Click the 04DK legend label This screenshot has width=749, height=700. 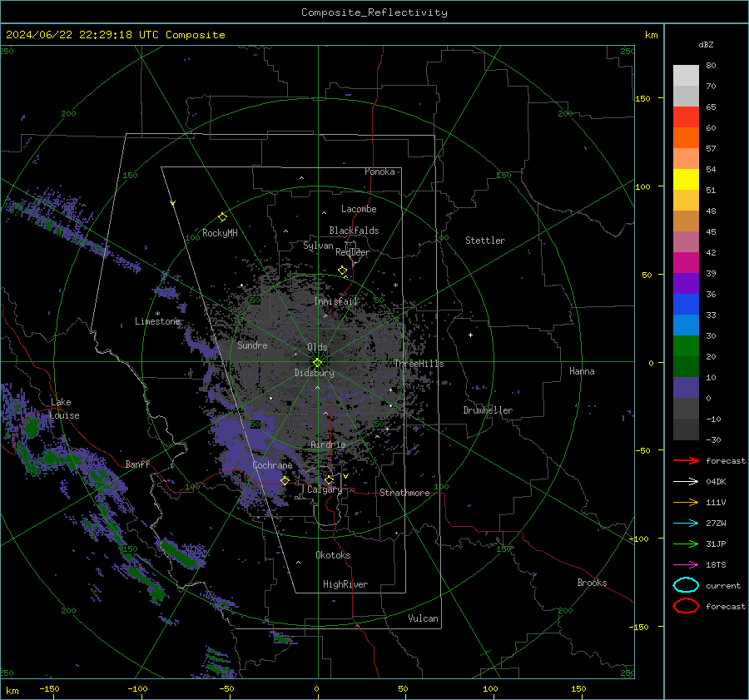point(716,482)
